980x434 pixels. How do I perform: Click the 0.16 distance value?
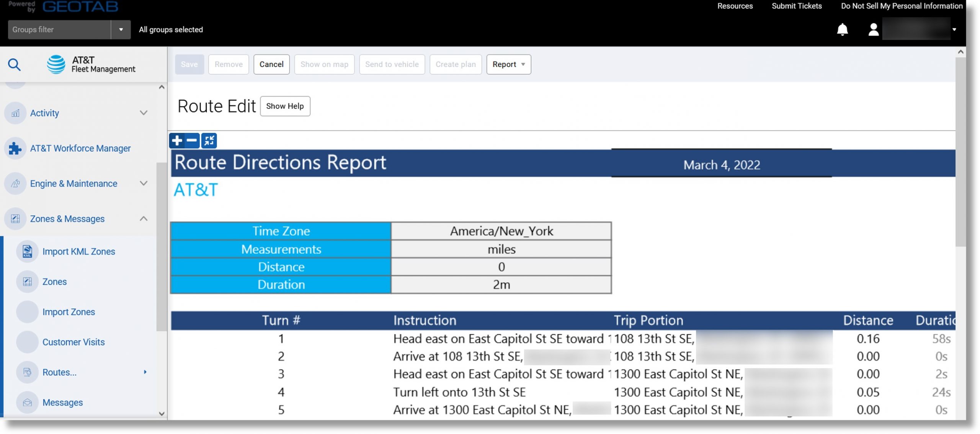(x=868, y=339)
